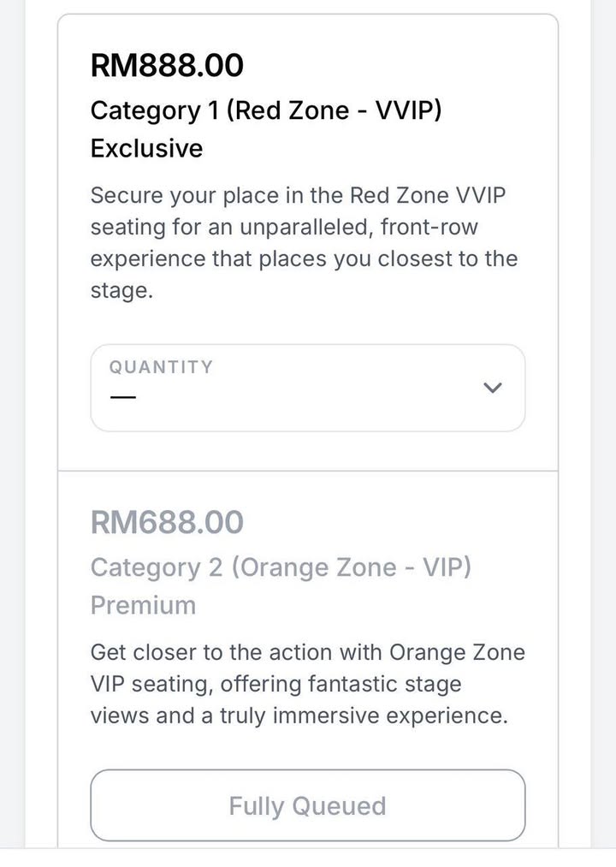Open the Quantity selector for Category 1
Viewport: 616px width, 867px height.
307,388
